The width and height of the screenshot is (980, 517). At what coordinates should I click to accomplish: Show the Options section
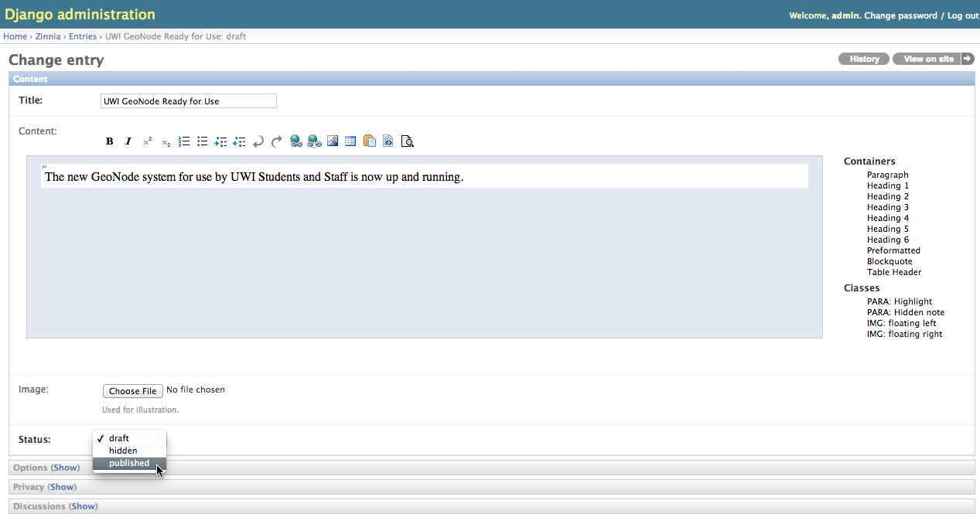66,468
